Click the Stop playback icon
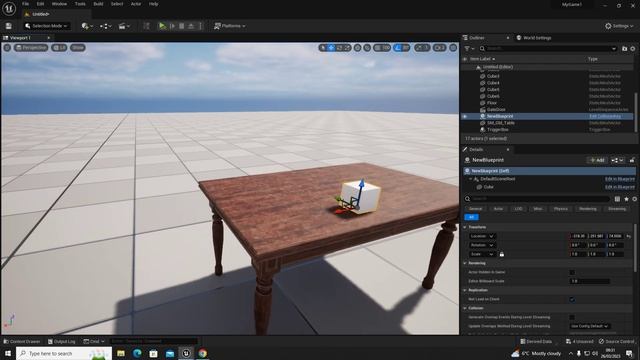This screenshot has width=640, height=360. pos(182,26)
